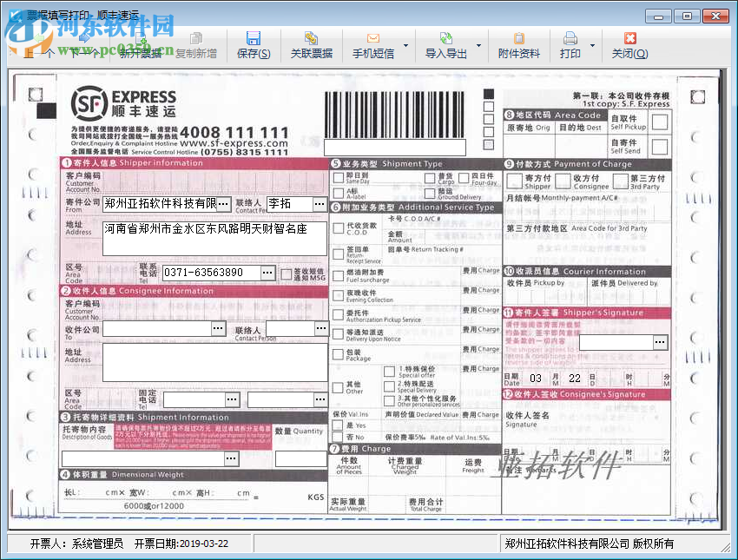Screen dimensions: 738x560
Task: Check the 即日到 Same Day checkbox
Action: pyautogui.click(x=337, y=176)
